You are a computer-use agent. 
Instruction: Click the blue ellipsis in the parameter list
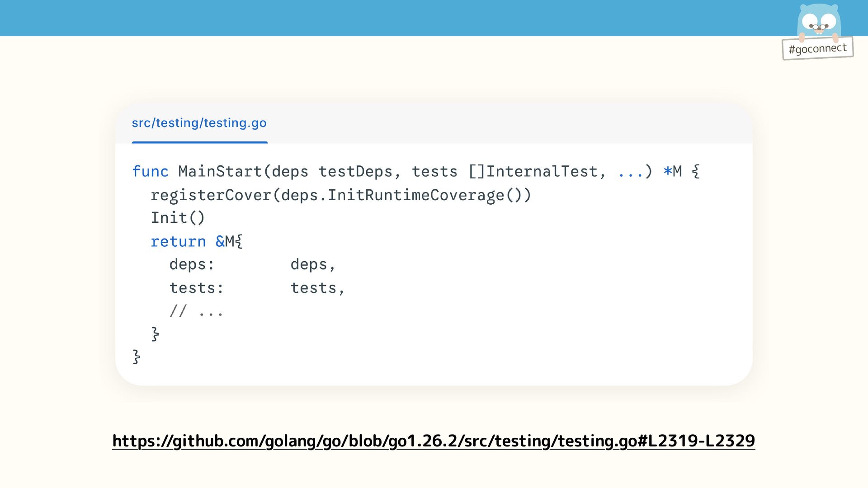pyautogui.click(x=630, y=173)
